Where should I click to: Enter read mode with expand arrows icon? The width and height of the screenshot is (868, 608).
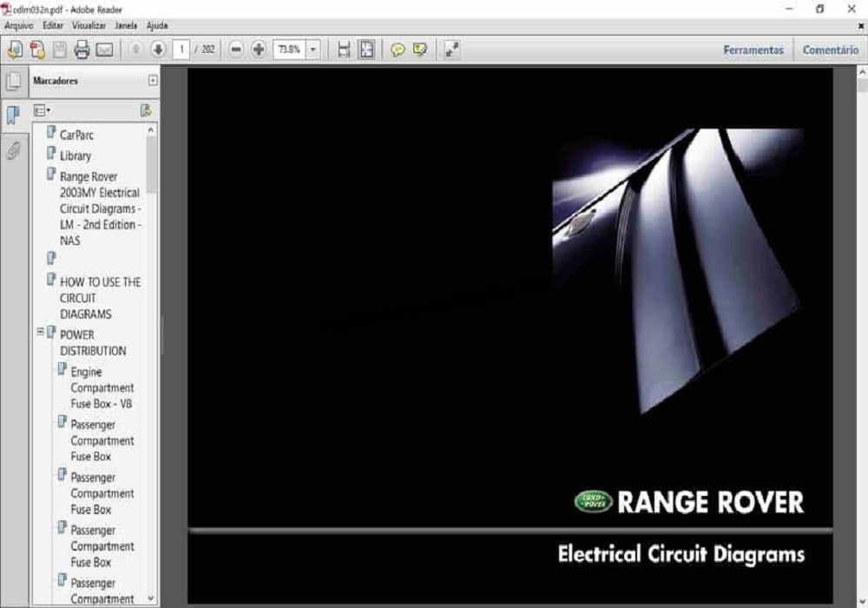coord(451,50)
